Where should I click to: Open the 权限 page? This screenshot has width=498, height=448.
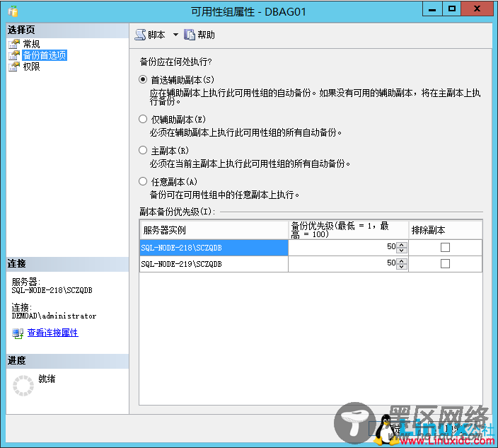point(31,67)
